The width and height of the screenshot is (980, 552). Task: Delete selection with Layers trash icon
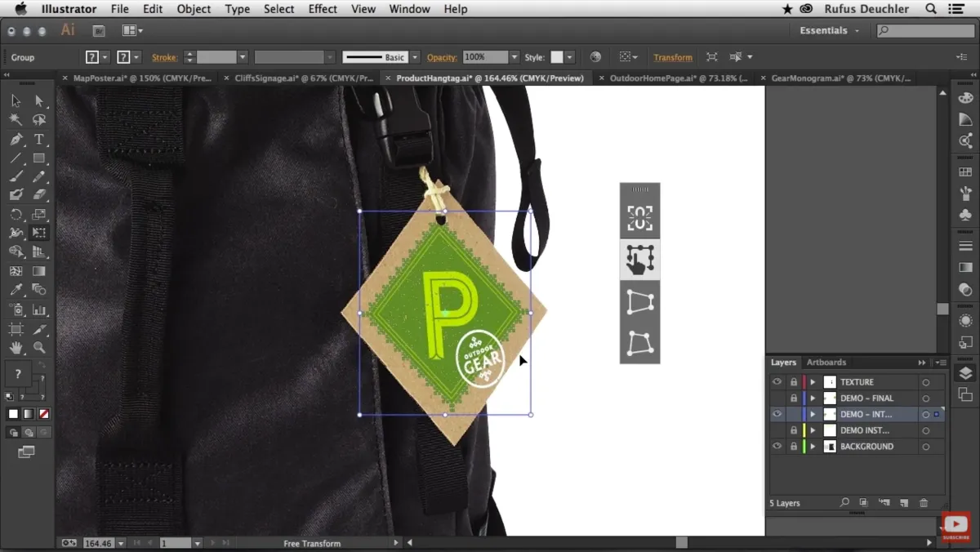tap(924, 503)
